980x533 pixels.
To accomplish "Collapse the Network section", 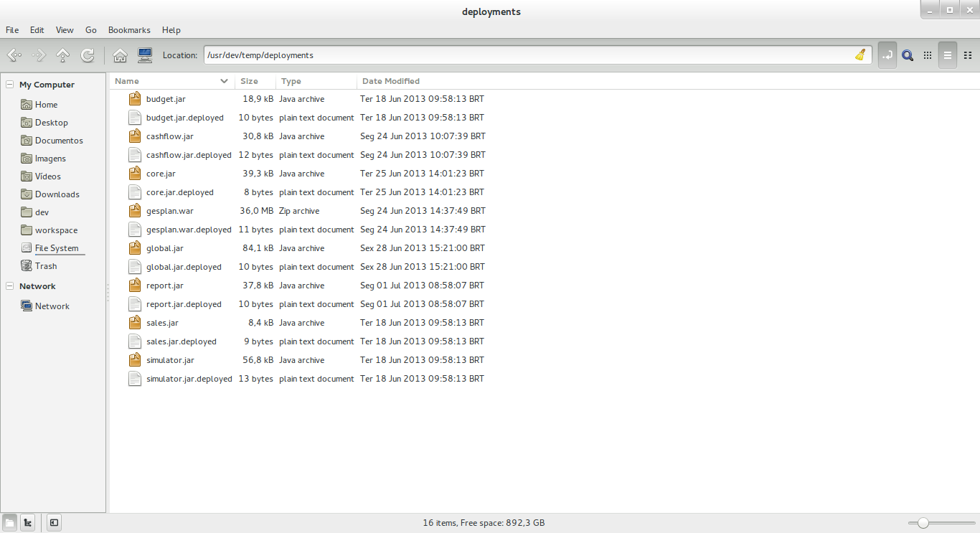I will tap(9, 286).
